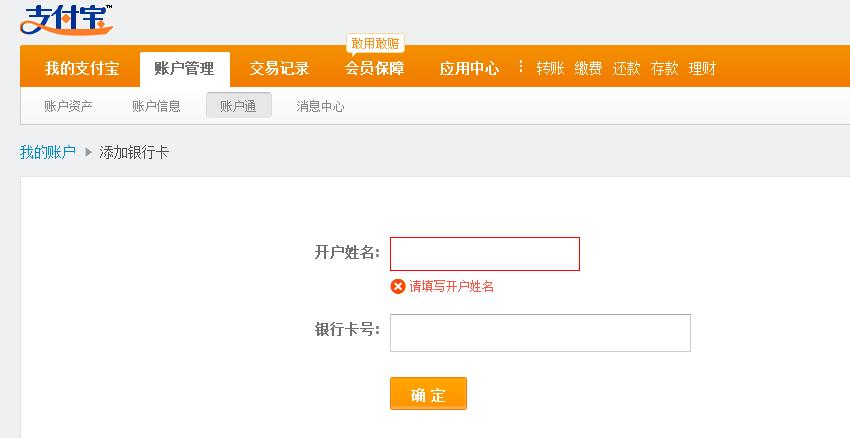Switch to 应用中心 tab
Viewport: 850px width, 438px height.
(469, 68)
